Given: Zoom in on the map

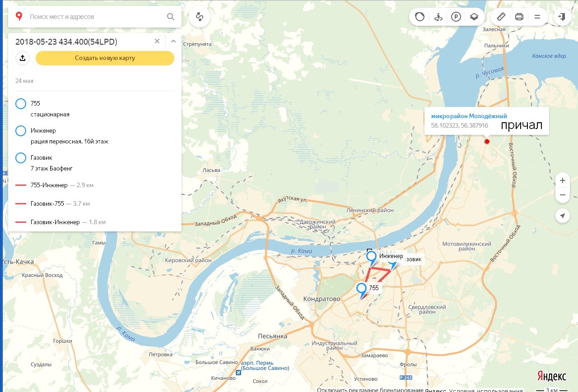Looking at the screenshot, I should click(x=562, y=181).
